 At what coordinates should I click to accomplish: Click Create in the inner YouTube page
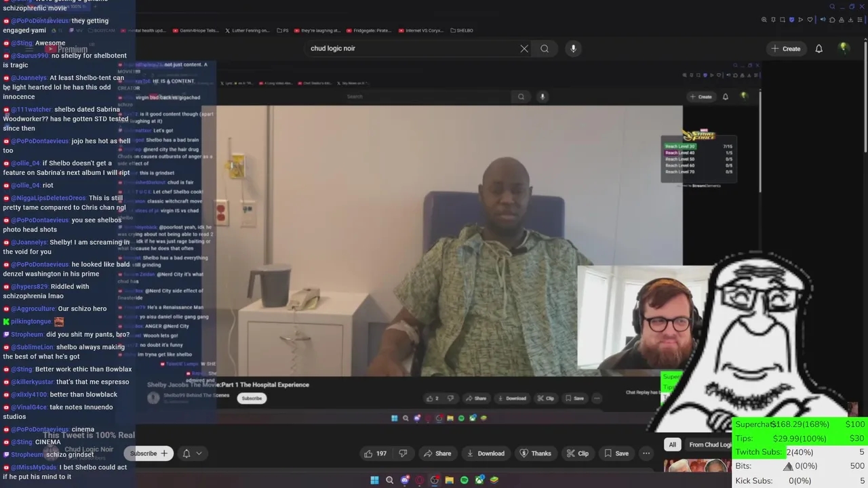701,97
